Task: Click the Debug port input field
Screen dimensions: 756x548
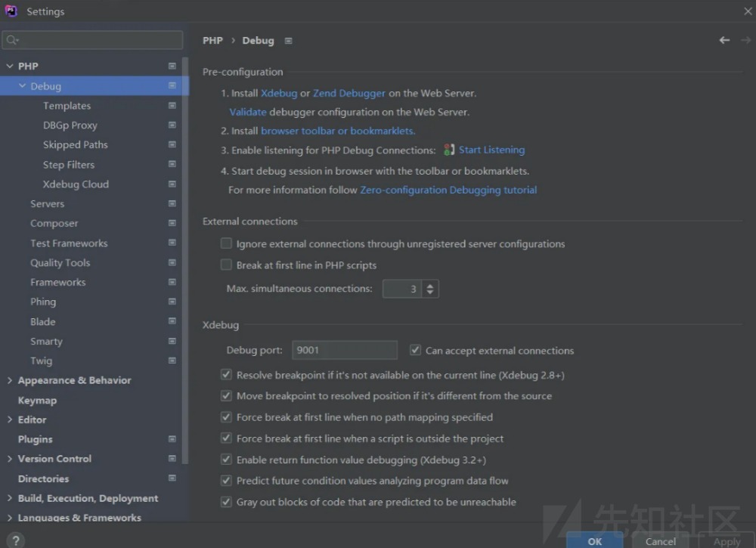Action: 344,350
